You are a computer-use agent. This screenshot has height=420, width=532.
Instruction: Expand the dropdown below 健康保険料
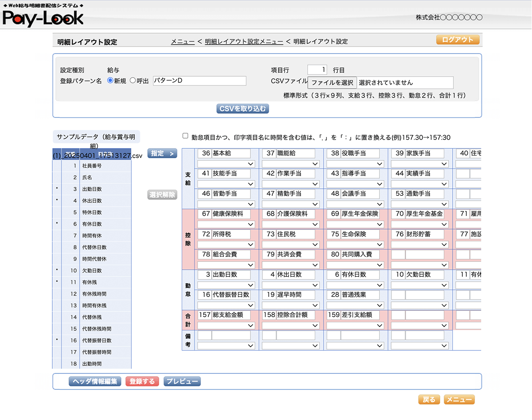(226, 225)
